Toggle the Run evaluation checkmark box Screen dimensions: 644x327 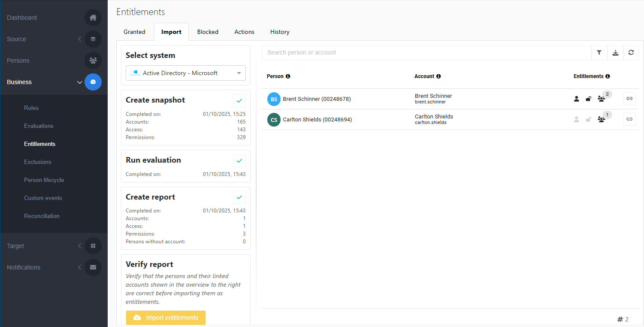[239, 161]
